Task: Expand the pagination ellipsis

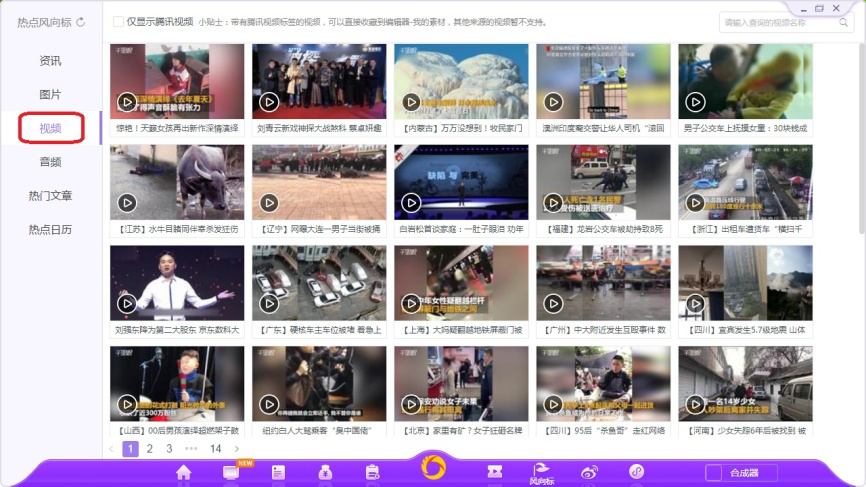Action: point(191,448)
